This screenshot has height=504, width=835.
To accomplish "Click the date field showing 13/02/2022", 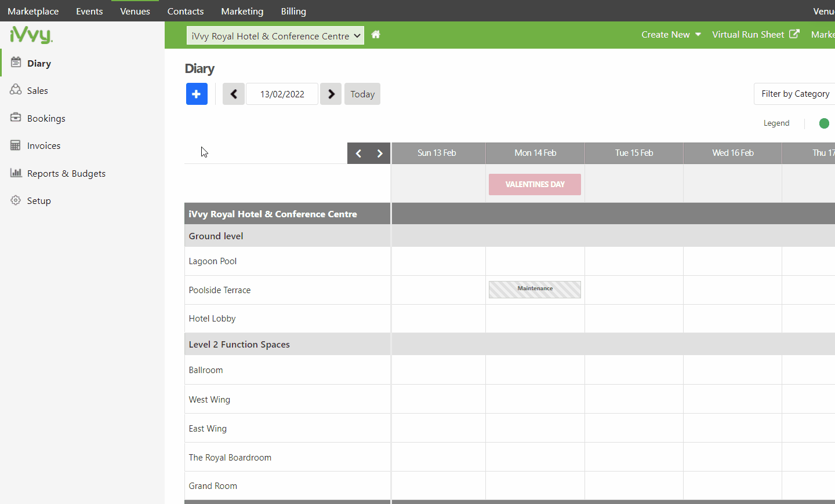I will pos(282,94).
